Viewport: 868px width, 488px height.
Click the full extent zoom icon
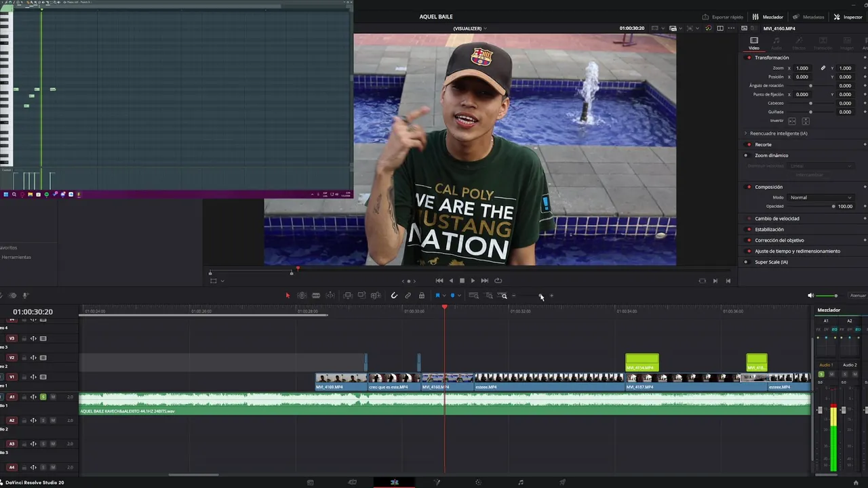pyautogui.click(x=473, y=296)
